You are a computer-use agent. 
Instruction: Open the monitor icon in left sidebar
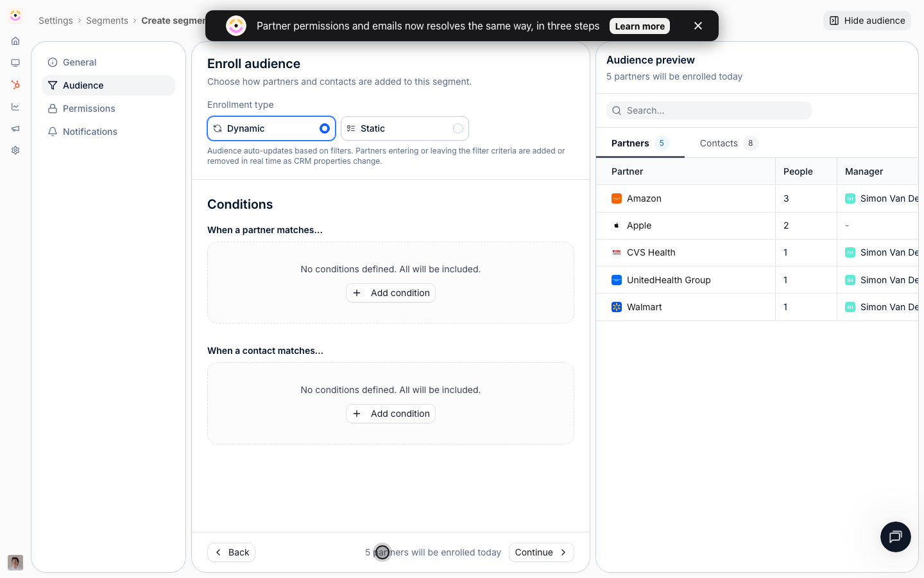(15, 63)
